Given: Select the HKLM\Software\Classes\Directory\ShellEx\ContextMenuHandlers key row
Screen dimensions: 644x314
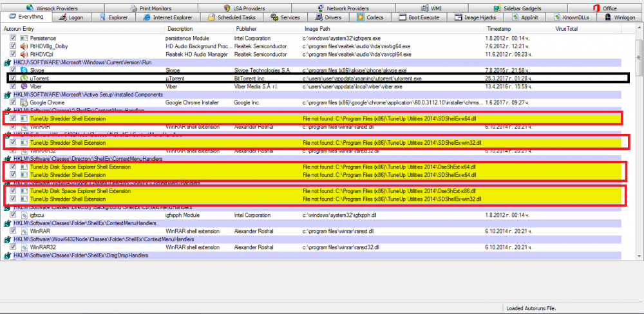Looking at the screenshot, I should [314, 159].
